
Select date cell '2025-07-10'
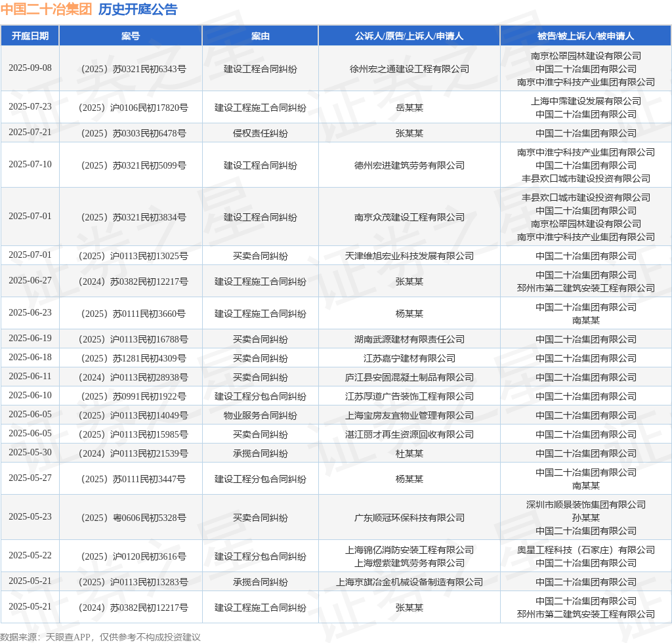point(30,165)
